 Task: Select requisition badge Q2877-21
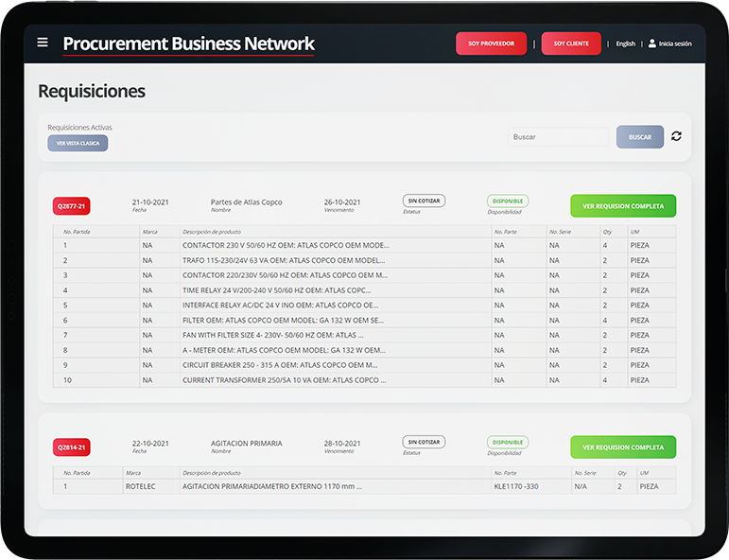(71, 205)
